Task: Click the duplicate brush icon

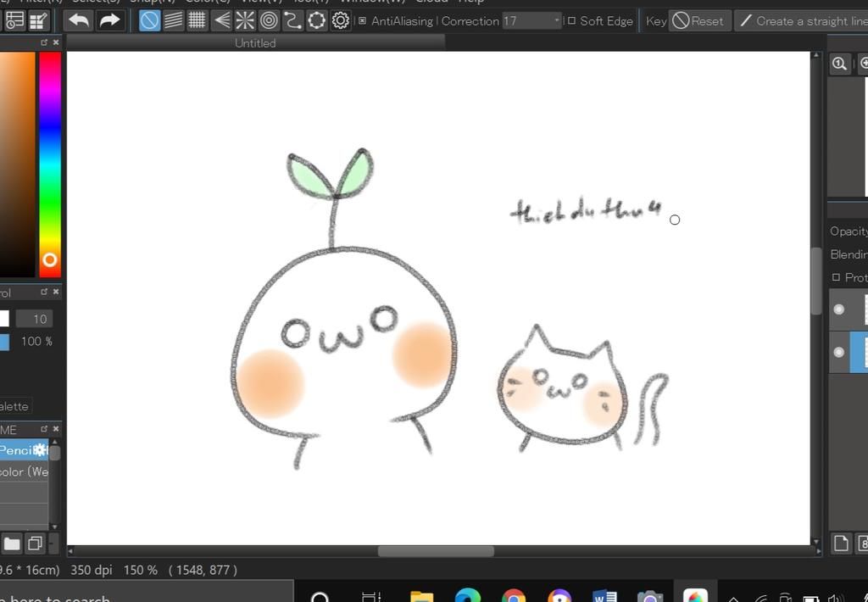Action: pyautogui.click(x=35, y=543)
